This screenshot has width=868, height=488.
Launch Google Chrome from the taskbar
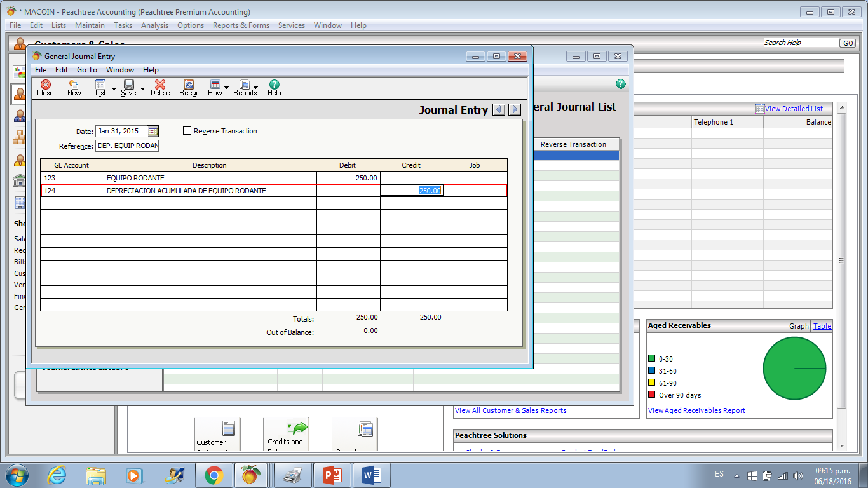click(x=214, y=475)
